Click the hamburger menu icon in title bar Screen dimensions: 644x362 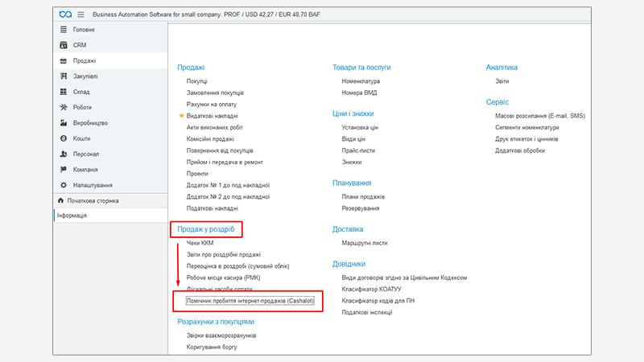(80, 14)
